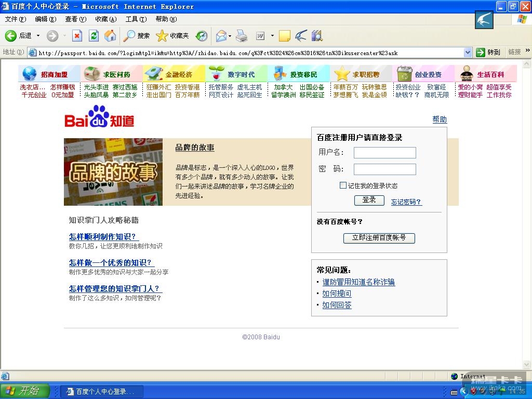Click the 千元创业 ad link

pyautogui.click(x=34, y=95)
